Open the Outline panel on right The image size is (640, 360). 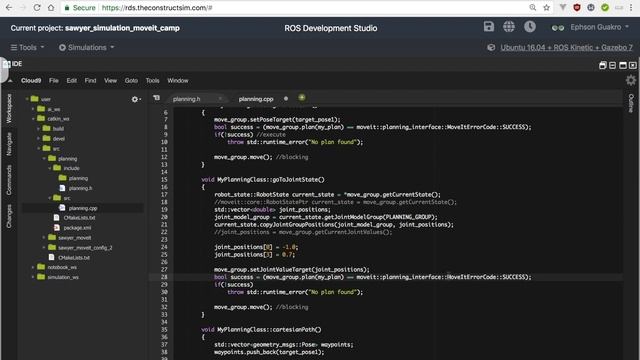[631, 103]
